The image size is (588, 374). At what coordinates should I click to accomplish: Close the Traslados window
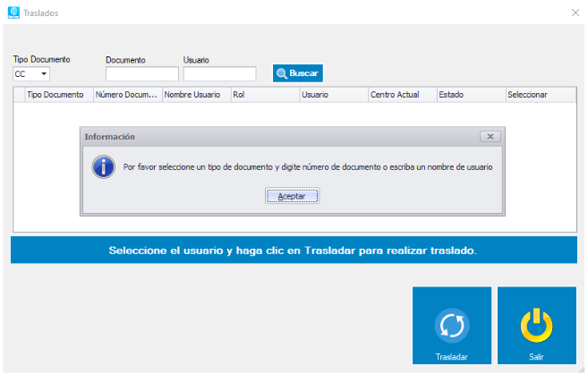[575, 13]
